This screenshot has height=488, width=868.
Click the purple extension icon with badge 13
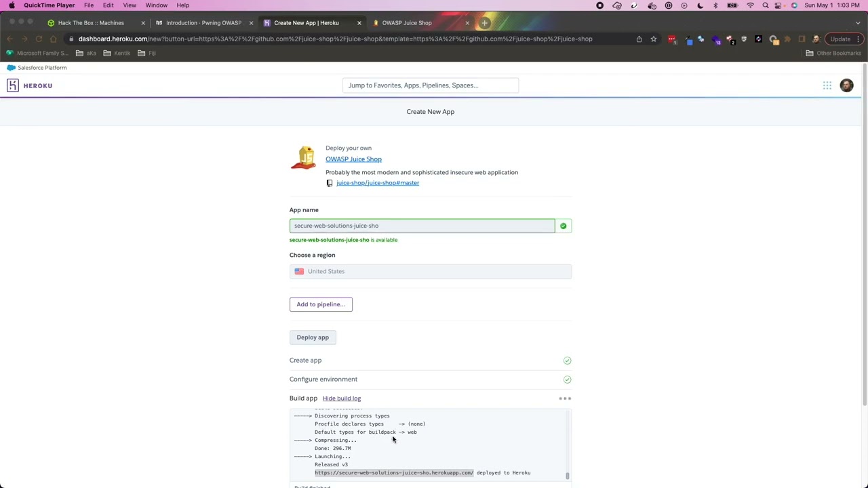[x=715, y=39]
